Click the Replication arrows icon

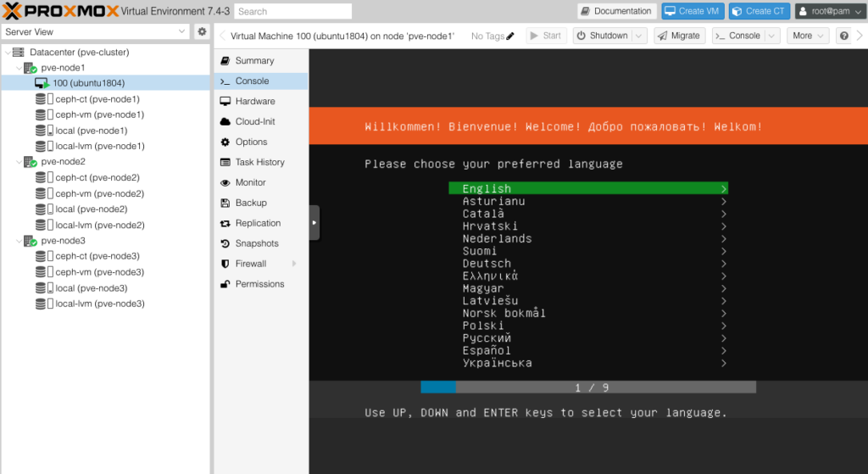[x=225, y=223]
